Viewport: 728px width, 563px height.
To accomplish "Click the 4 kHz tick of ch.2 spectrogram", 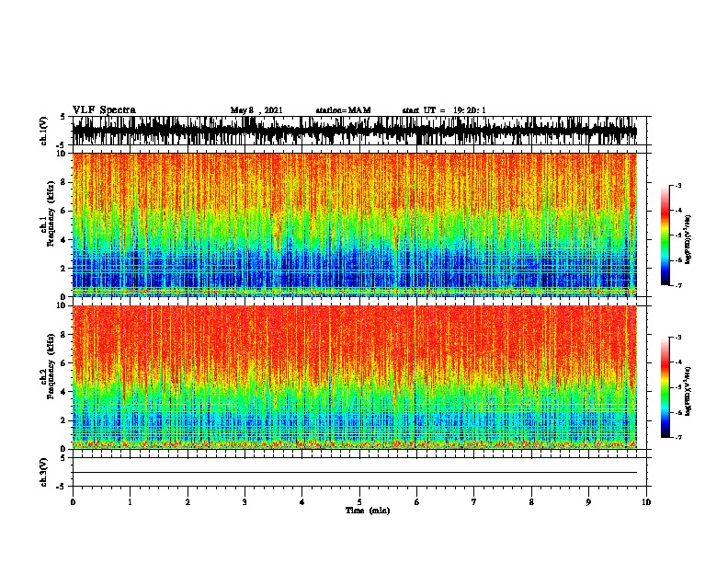I will click(x=63, y=392).
